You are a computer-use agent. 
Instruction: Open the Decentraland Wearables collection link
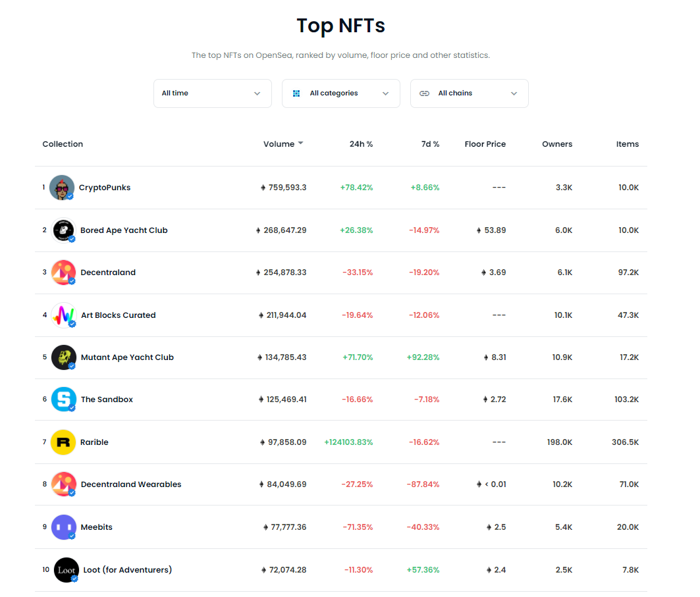click(131, 484)
